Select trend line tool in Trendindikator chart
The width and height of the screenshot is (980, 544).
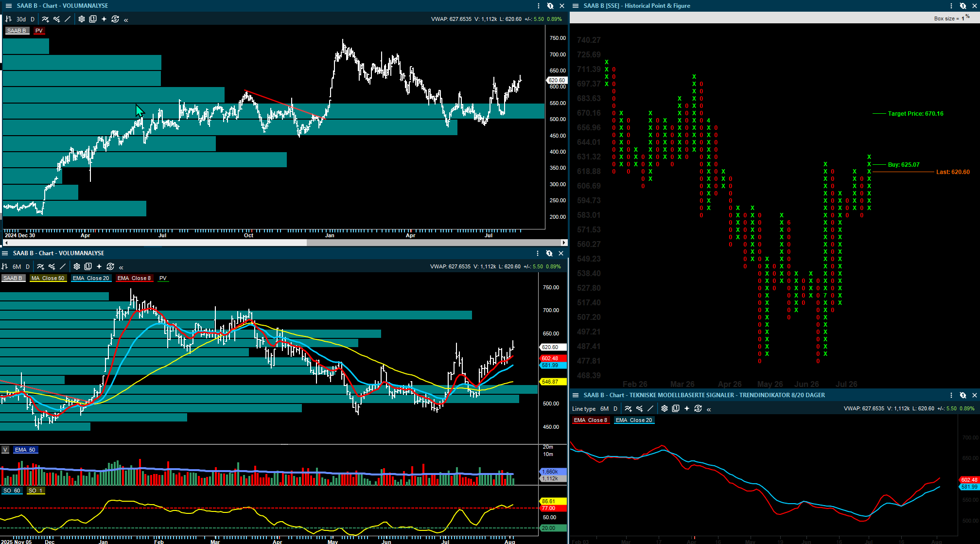pyautogui.click(x=650, y=408)
